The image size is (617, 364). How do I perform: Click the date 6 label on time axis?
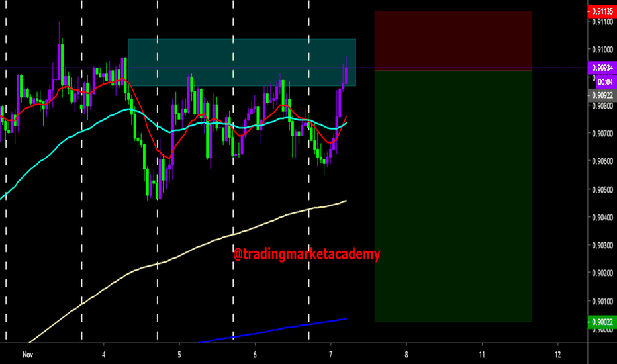255,355
